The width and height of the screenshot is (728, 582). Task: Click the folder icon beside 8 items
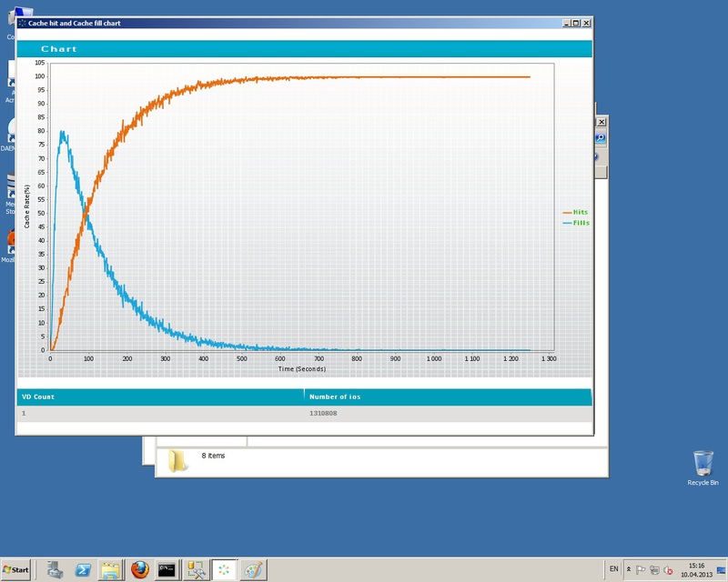(x=177, y=461)
